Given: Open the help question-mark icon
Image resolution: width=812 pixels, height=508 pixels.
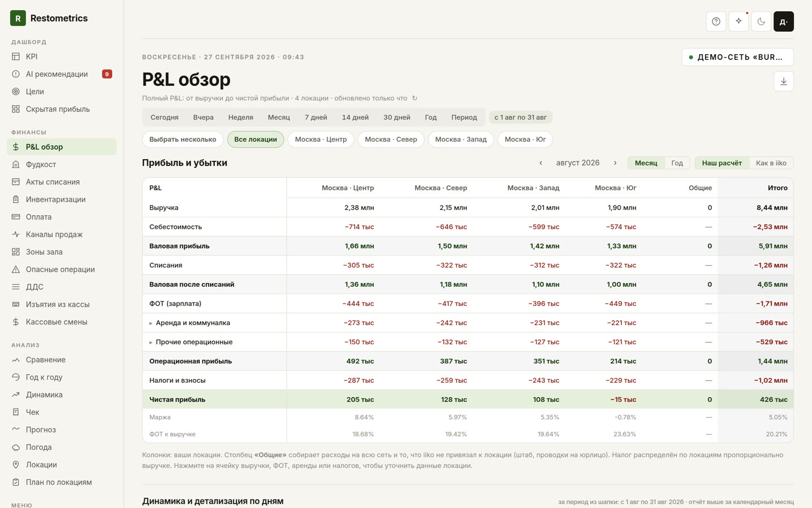Looking at the screenshot, I should [716, 21].
